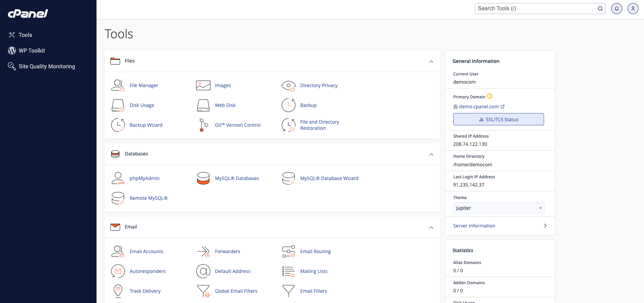The image size is (644, 303).
Task: Collapse the Email section
Action: [x=431, y=228]
